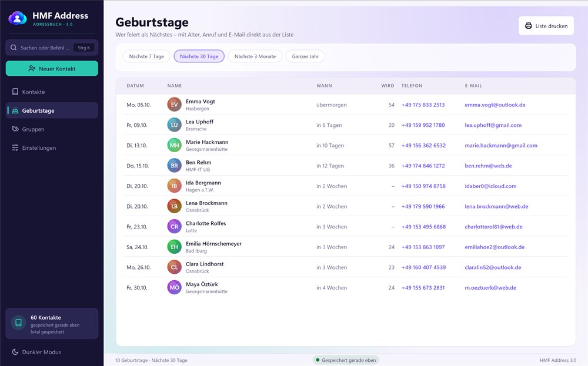Email charlotterol81@web.de
Screen dimensions: 588x366
pyautogui.click(x=493, y=227)
